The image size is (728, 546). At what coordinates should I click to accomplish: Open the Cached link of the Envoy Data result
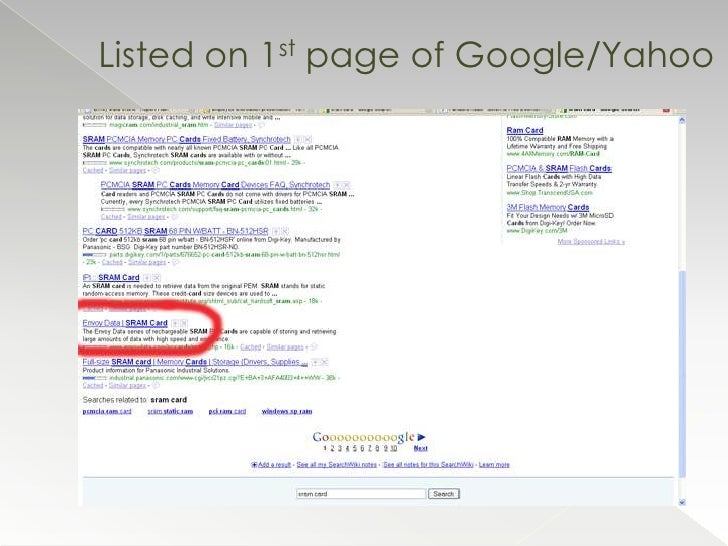251,347
